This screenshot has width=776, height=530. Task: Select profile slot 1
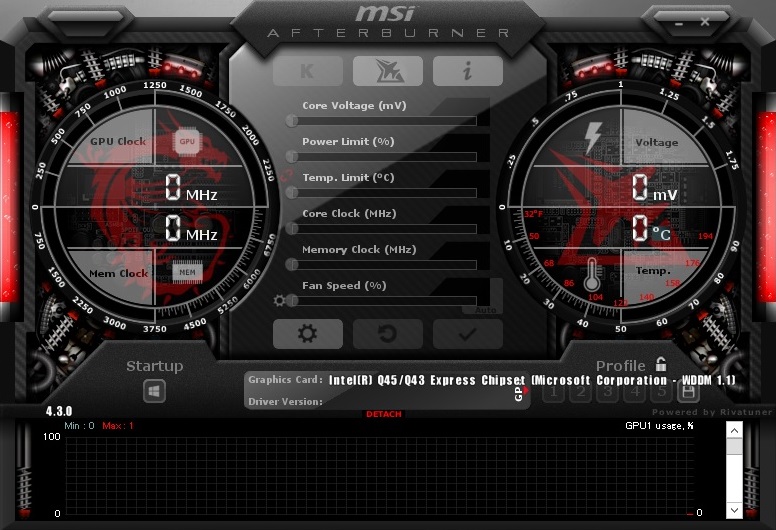554,392
